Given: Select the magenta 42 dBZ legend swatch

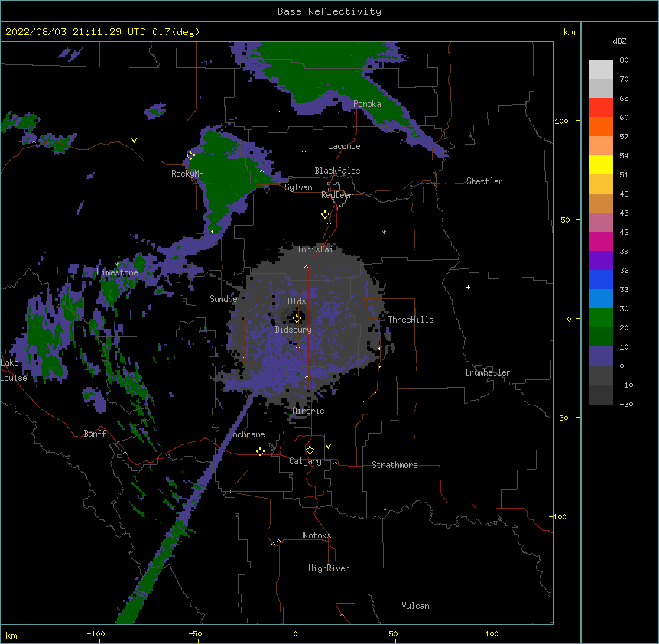Looking at the screenshot, I should 601,241.
